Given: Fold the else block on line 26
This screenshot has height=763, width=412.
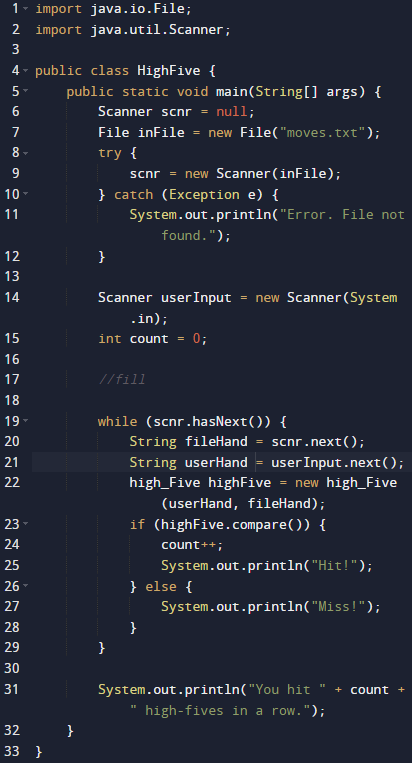Looking at the screenshot, I should coord(25,586).
